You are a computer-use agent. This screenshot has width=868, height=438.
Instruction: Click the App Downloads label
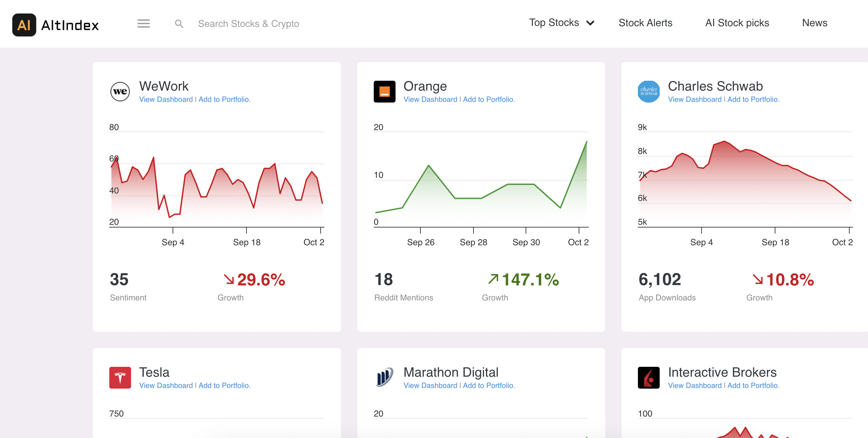(x=667, y=298)
